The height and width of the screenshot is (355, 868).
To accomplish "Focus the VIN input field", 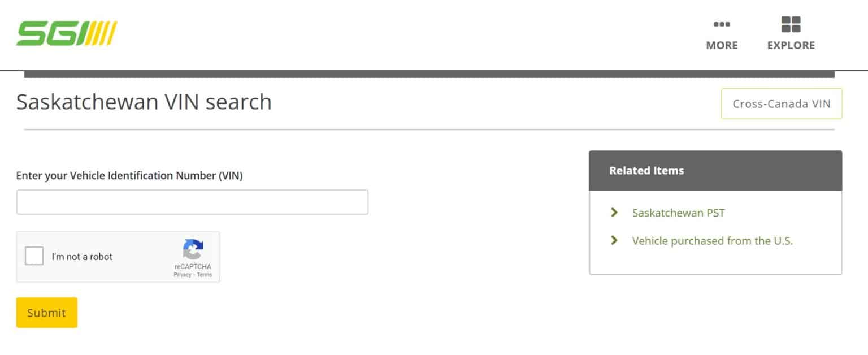I will tap(192, 202).
